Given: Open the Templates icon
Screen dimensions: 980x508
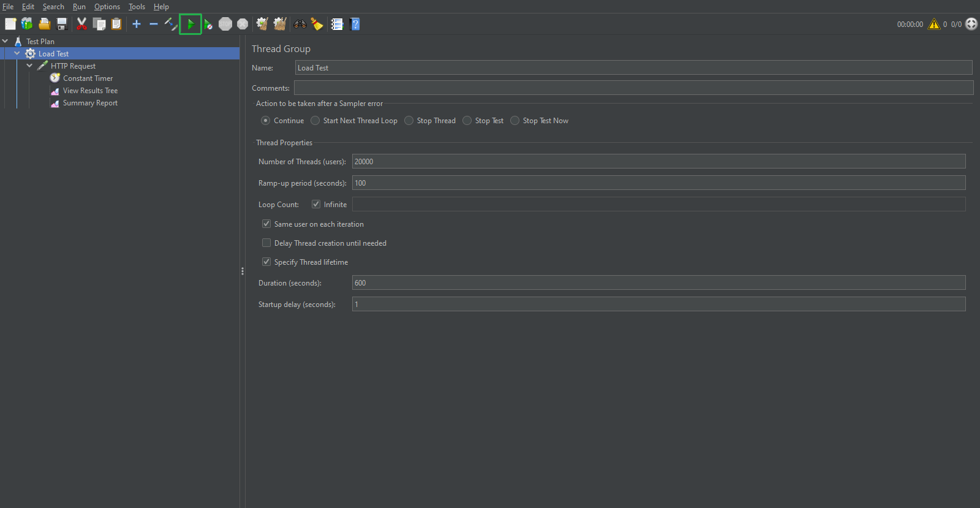Looking at the screenshot, I should [27, 24].
